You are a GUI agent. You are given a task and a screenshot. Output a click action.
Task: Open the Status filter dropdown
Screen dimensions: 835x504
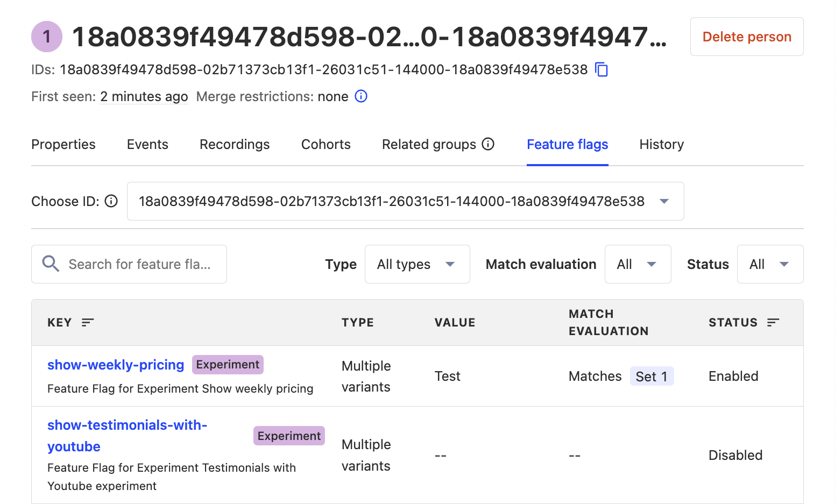(769, 264)
